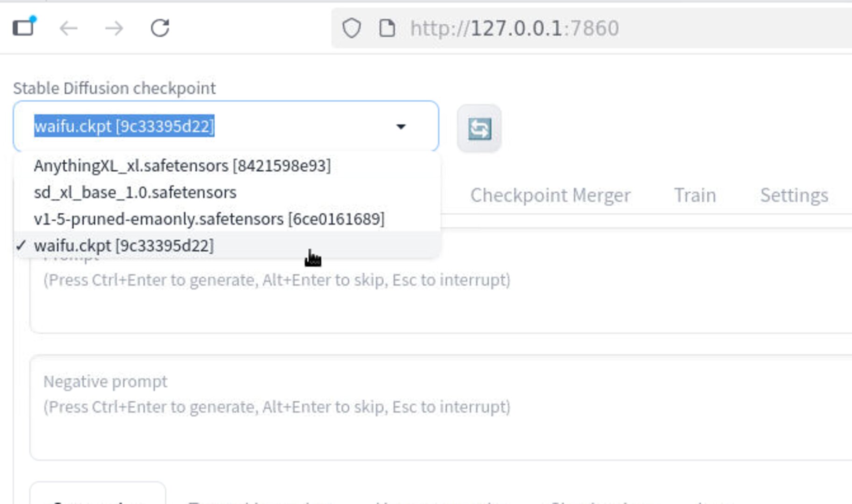The width and height of the screenshot is (852, 504).
Task: Click the browser back navigation arrow
Action: click(x=69, y=28)
